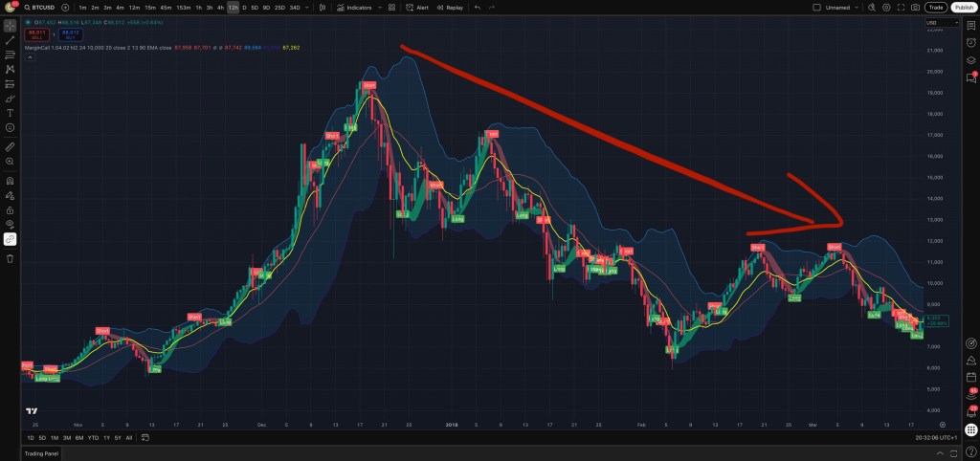Expand the Unnamed layout dropdown
The image size is (980, 461).
(857, 8)
